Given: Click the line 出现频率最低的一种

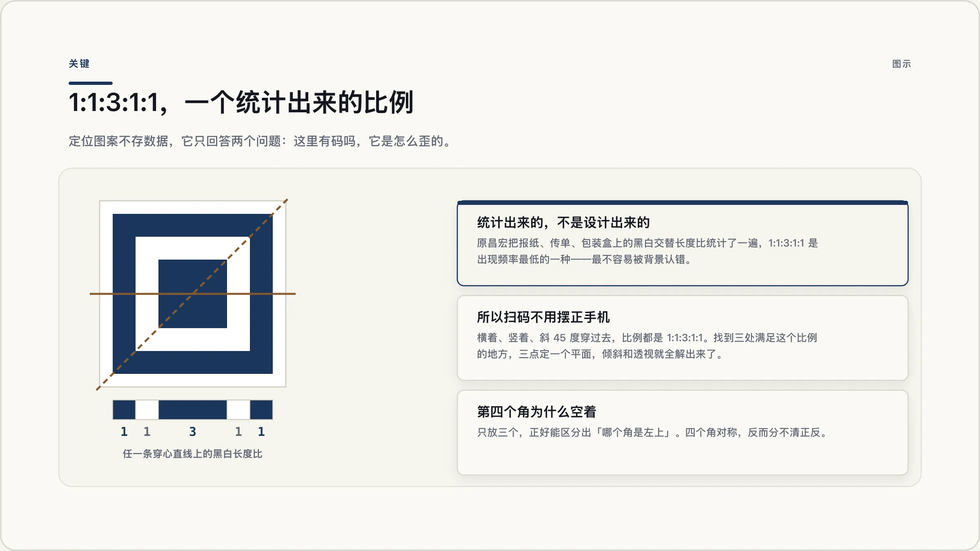Looking at the screenshot, I should point(585,260).
